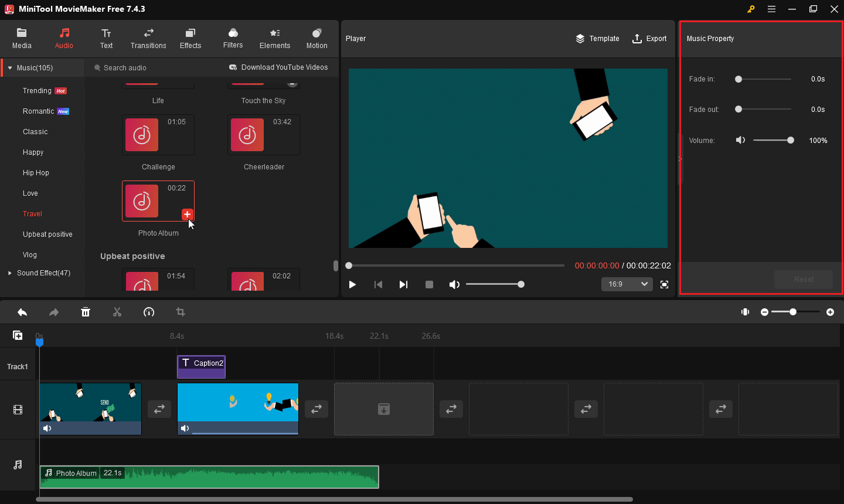The height and width of the screenshot is (504, 844).
Task: Select the Challenge music thumbnail
Action: click(x=158, y=135)
